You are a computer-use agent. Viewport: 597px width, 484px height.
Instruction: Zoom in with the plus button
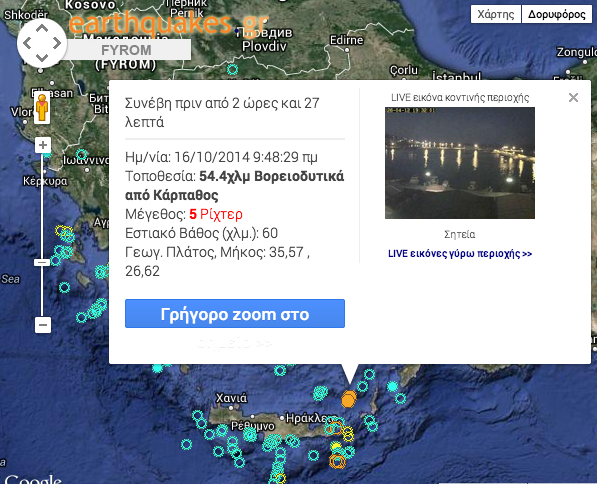point(43,145)
